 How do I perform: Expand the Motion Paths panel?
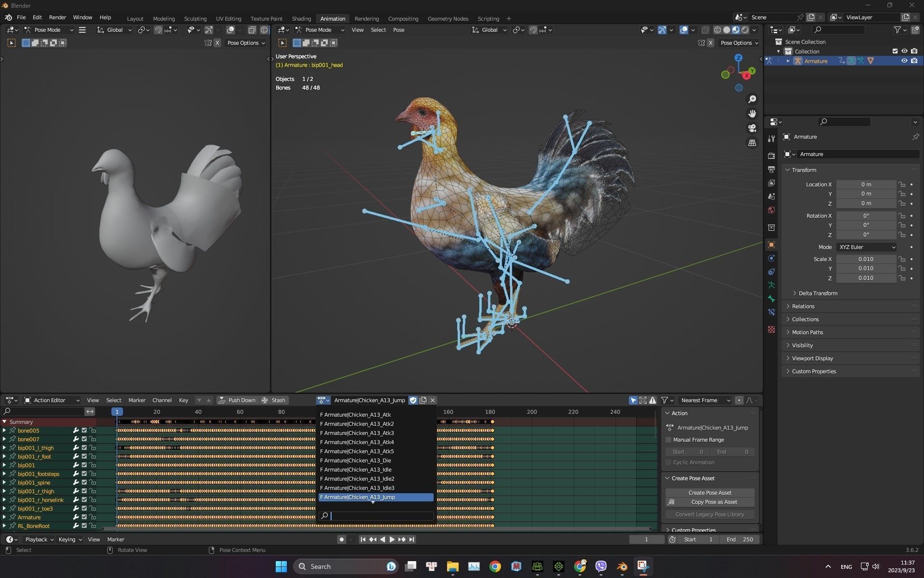point(807,332)
